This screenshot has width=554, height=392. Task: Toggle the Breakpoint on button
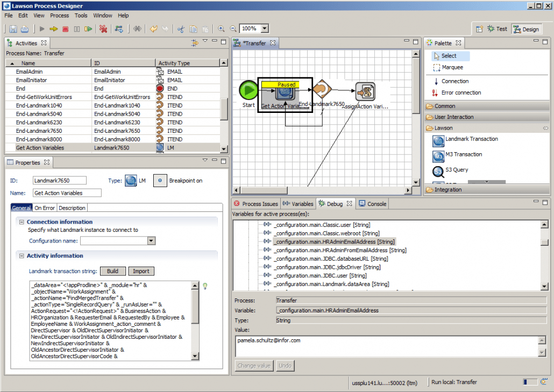tap(160, 181)
